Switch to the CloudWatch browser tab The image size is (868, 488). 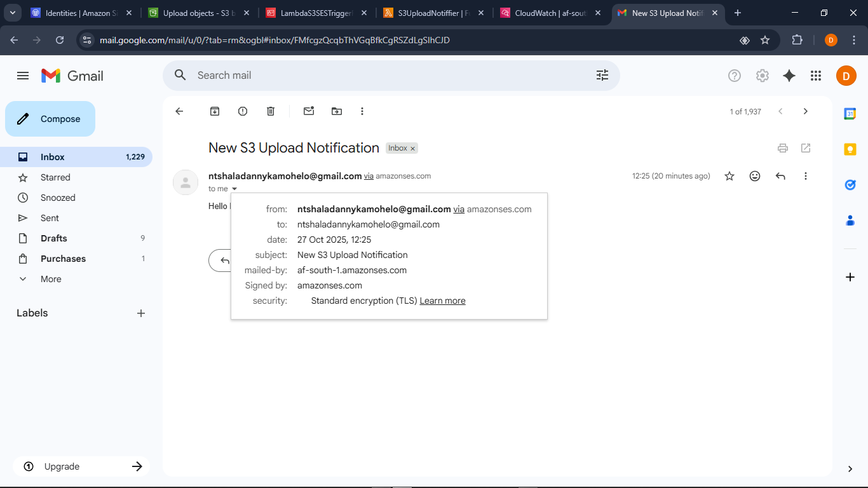tap(549, 12)
